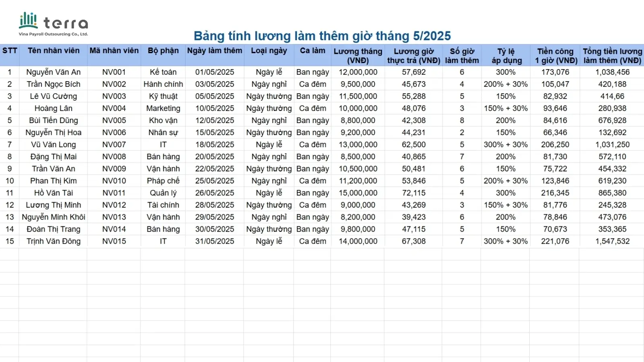Image resolution: width=644 pixels, height=362 pixels.
Task: Select the salary value '13,000,000'
Action: (358, 144)
